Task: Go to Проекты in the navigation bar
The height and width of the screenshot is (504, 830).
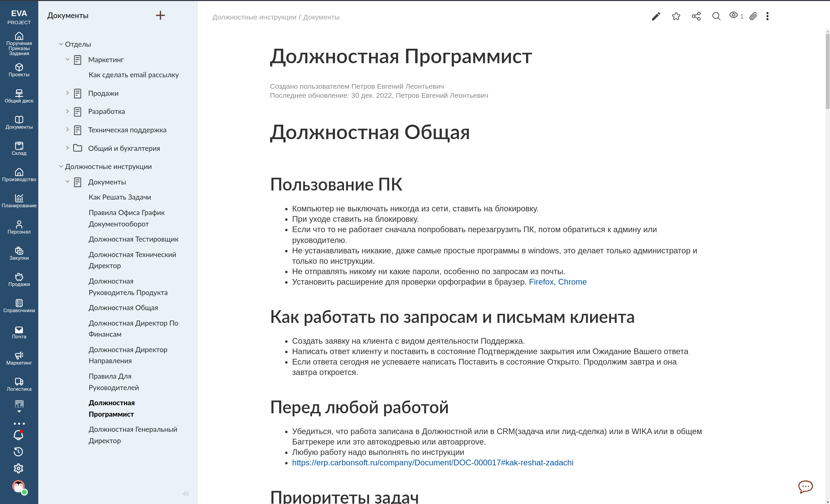Action: click(19, 70)
